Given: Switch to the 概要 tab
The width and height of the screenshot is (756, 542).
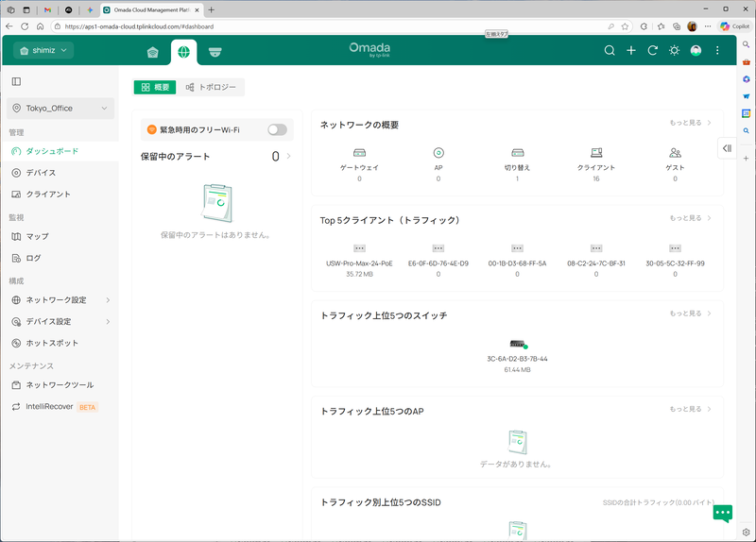Looking at the screenshot, I should (x=155, y=87).
